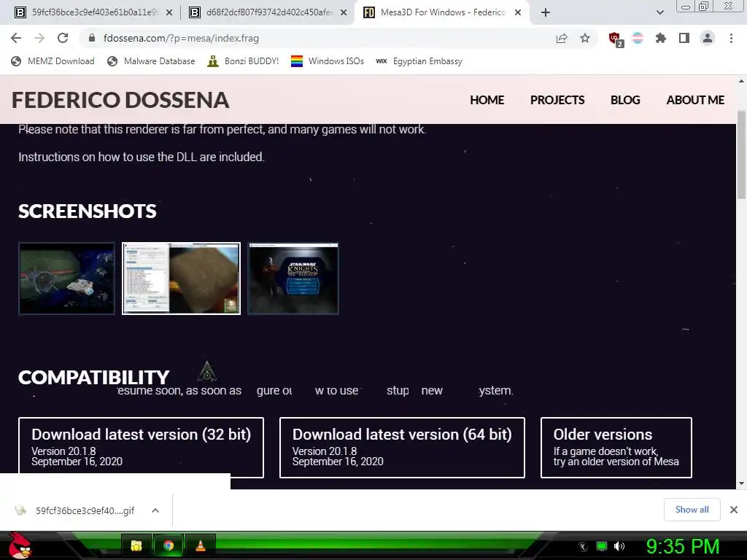Open Chrome's three-dot menu
747x560 pixels.
tap(731, 38)
